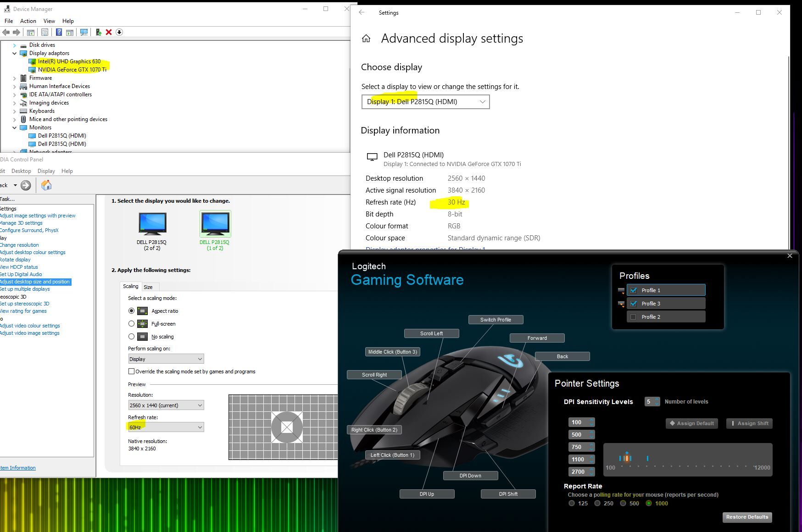Uncheck Profile 1 checkbox
802x532 pixels.
click(634, 290)
